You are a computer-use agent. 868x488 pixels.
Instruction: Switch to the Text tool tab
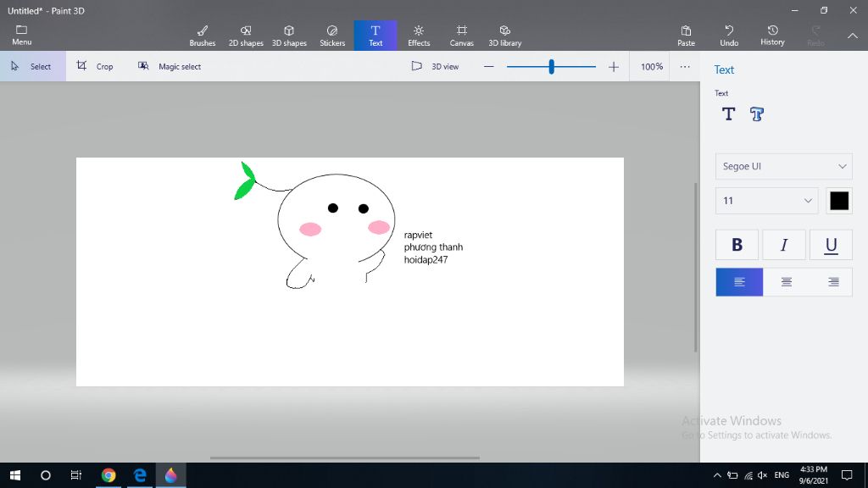coord(376,36)
